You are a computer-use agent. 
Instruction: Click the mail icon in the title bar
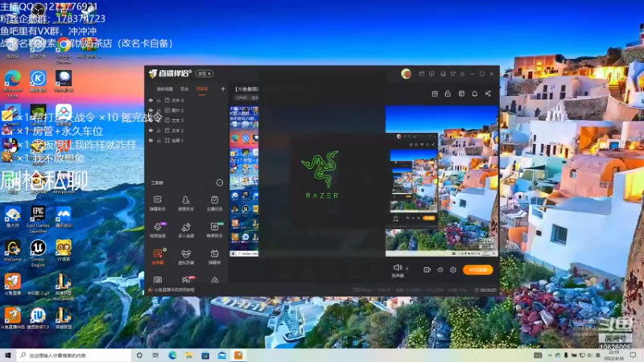[x=422, y=74]
